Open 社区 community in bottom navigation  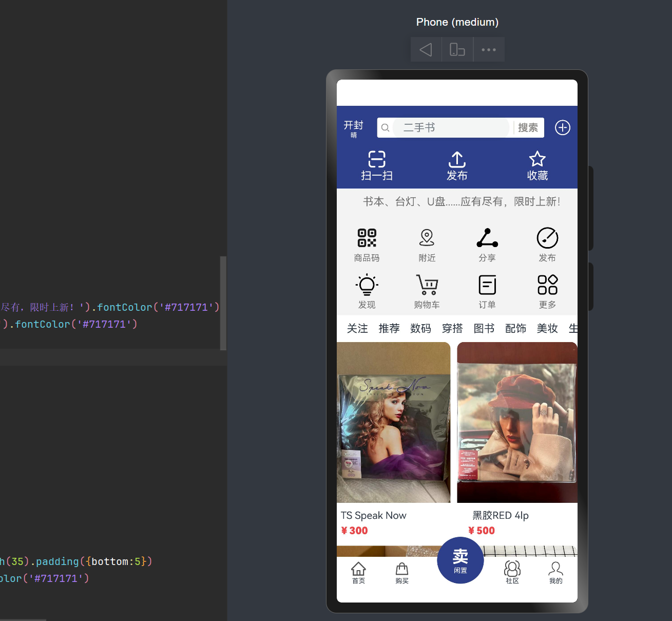point(512,573)
